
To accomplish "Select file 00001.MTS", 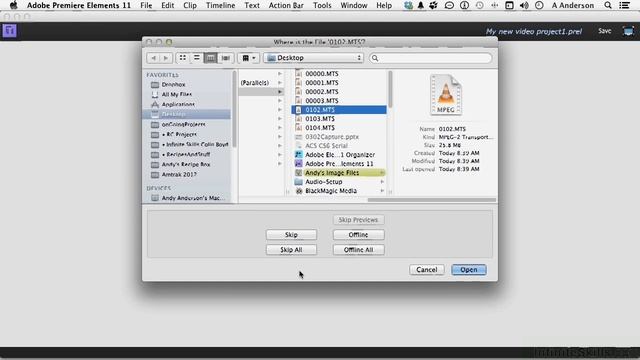I will [x=322, y=83].
